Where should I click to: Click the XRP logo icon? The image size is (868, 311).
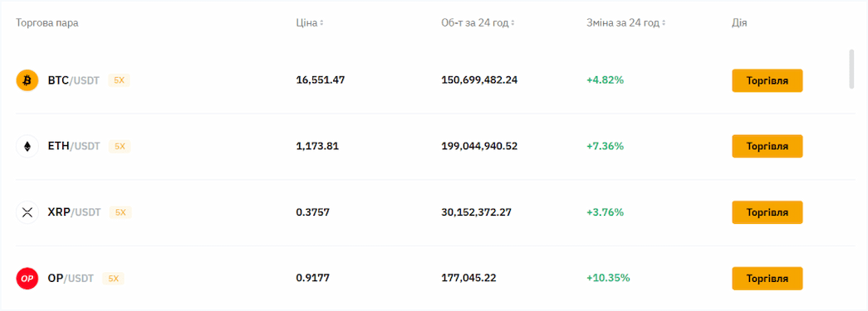(x=27, y=212)
